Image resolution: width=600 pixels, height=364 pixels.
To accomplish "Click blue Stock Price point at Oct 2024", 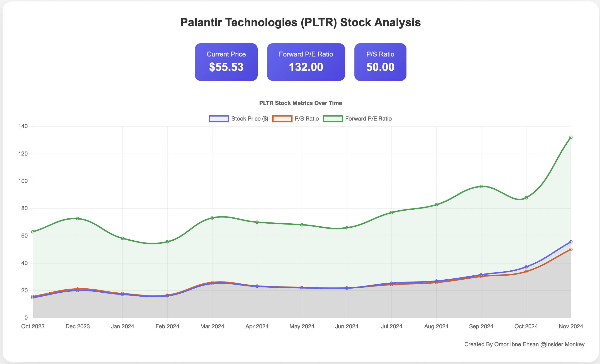I will point(526,267).
